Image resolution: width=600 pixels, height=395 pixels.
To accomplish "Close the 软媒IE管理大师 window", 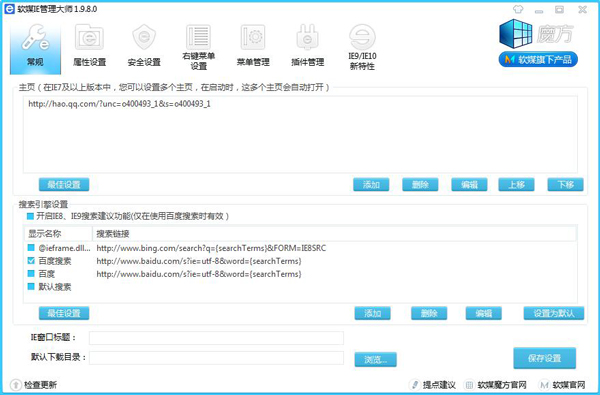I will pos(582,10).
